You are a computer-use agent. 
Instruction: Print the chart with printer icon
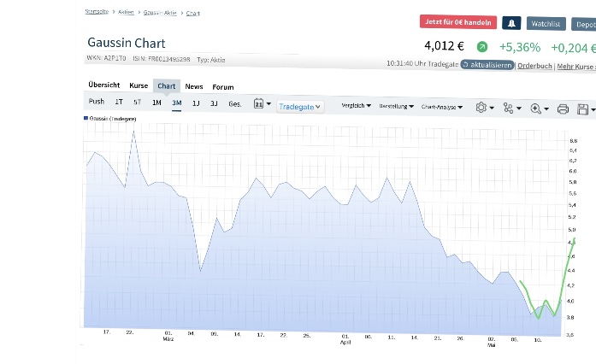click(563, 109)
